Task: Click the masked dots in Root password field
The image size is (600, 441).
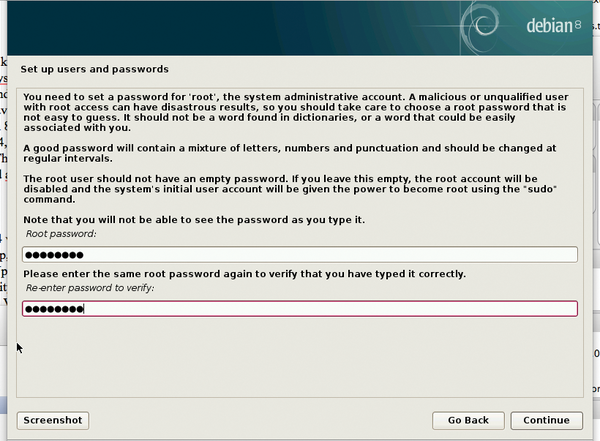Action: pos(54,255)
